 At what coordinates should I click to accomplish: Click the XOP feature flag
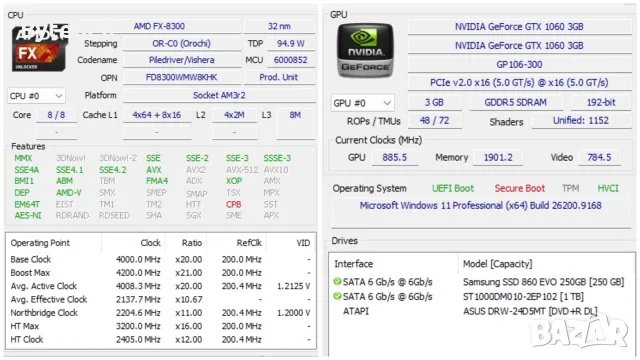point(234,181)
